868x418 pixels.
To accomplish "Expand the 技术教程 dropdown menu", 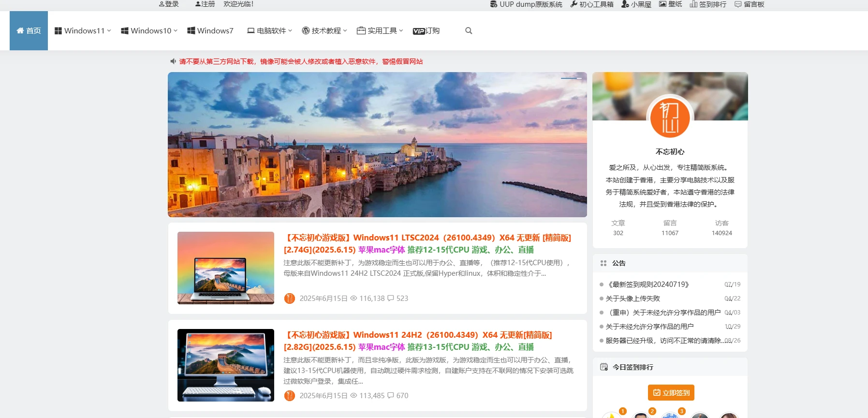I will pyautogui.click(x=324, y=30).
